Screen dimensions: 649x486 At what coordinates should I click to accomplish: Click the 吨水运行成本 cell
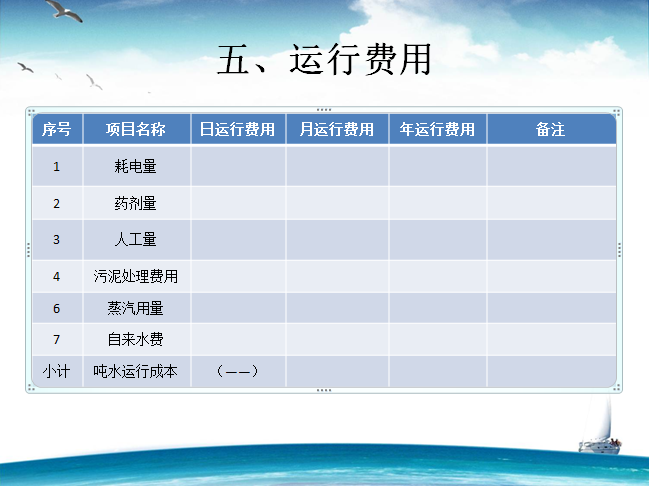(137, 371)
